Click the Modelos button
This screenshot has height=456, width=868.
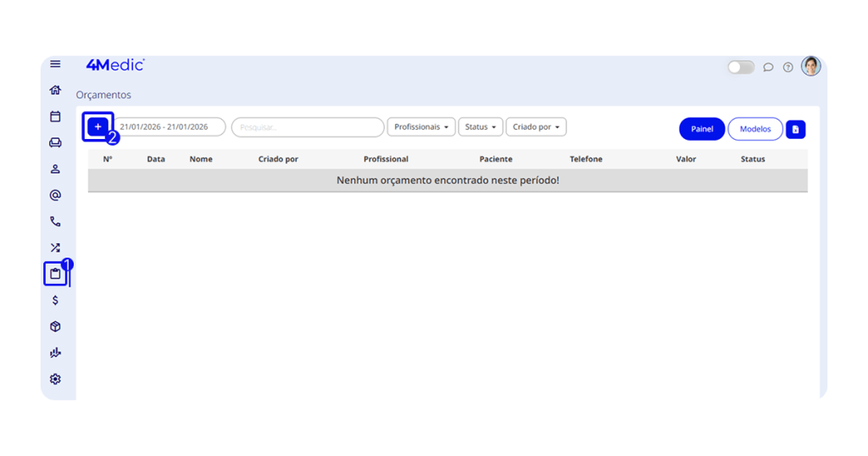tap(755, 129)
